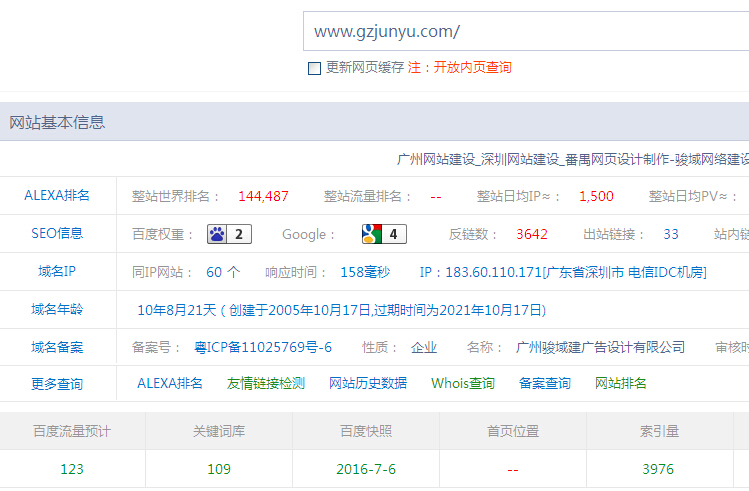749x491 pixels.
Task: Open the 开放内页查询 link
Action: [x=472, y=68]
